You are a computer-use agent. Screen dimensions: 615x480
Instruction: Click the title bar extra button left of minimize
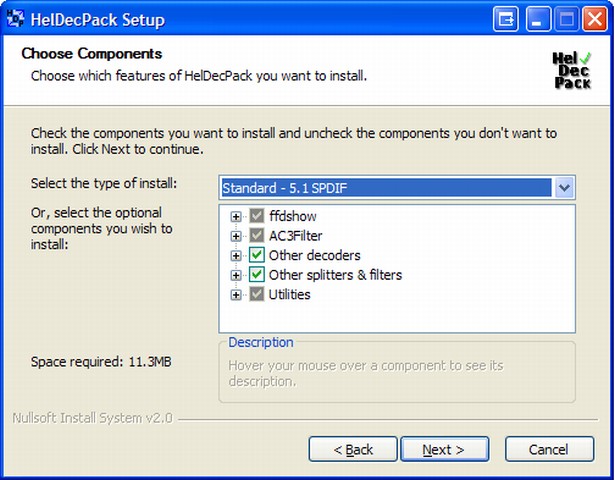(507, 18)
